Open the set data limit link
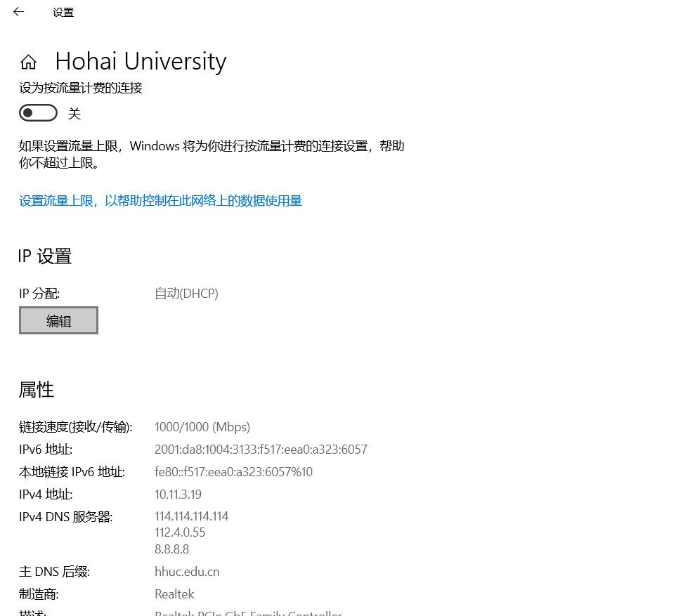Screen dimensions: 683x616 click(x=160, y=201)
